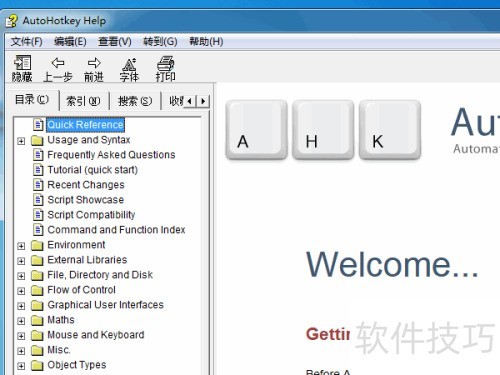Image resolution: width=500 pixels, height=375 pixels.
Task: Expand the Mouse and Keyboard node
Action: point(21,336)
